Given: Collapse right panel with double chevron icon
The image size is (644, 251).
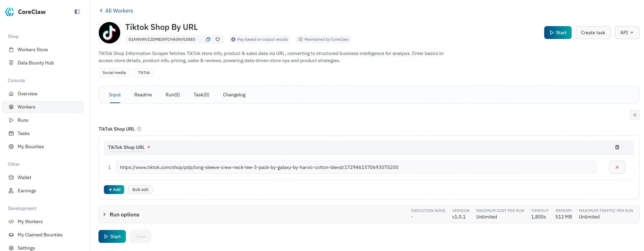Looking at the screenshot, I should (x=634, y=115).
